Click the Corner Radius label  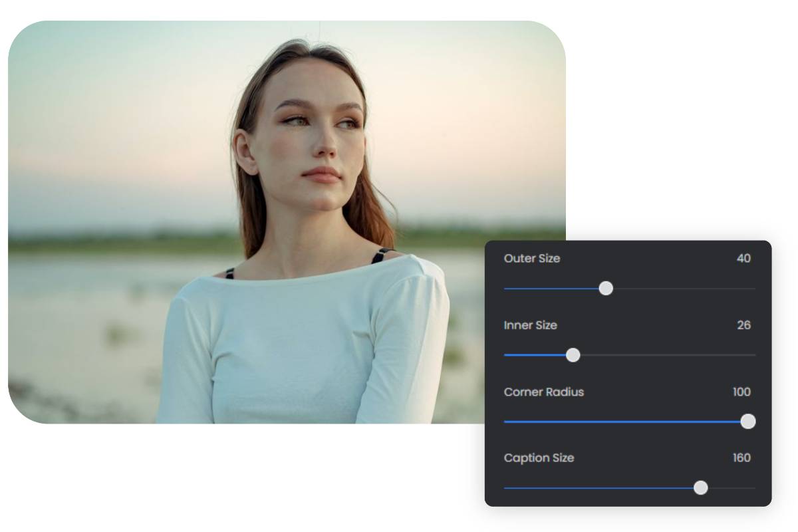[x=543, y=392]
